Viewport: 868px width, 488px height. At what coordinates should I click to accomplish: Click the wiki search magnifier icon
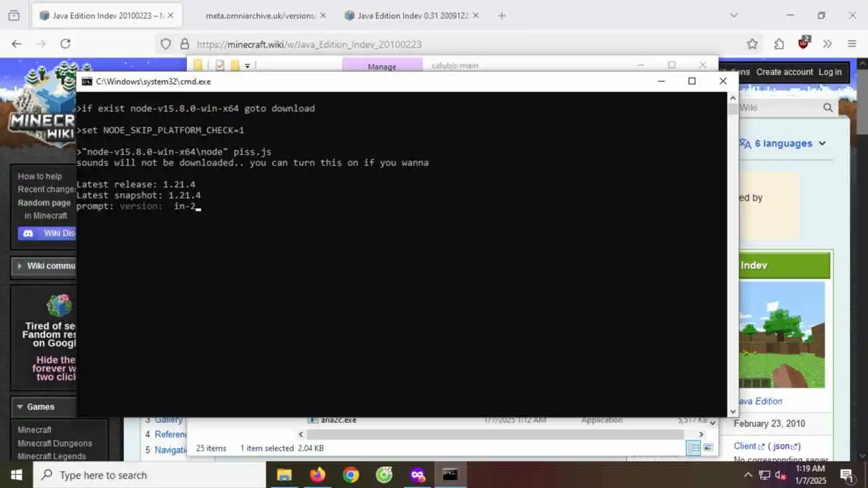point(828,108)
